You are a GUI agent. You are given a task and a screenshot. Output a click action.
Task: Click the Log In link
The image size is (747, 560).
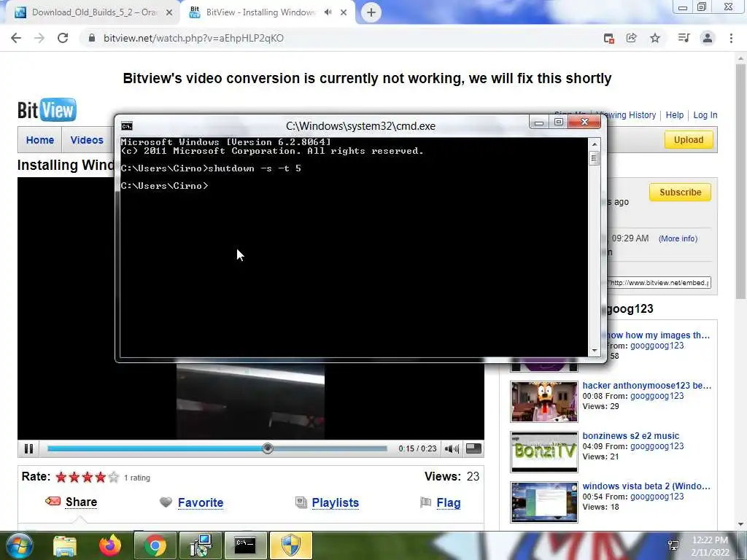click(705, 114)
